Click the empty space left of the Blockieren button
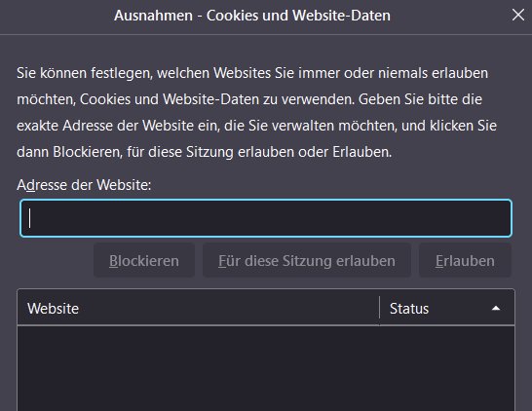This screenshot has width=532, height=411. point(56,260)
